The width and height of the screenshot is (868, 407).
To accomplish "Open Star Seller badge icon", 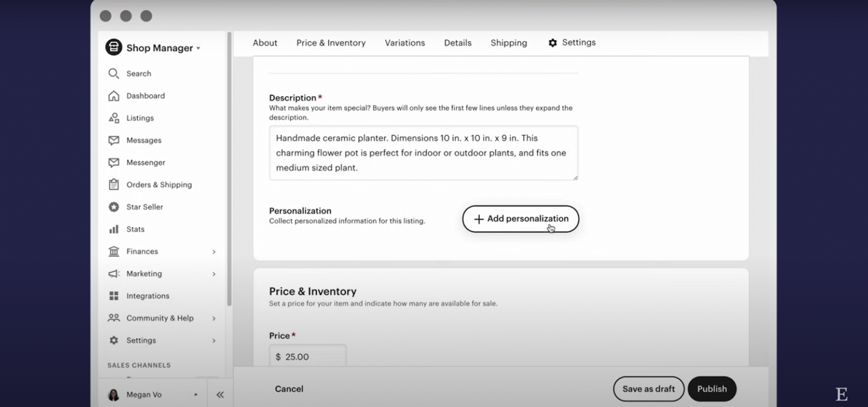I will click(x=114, y=207).
